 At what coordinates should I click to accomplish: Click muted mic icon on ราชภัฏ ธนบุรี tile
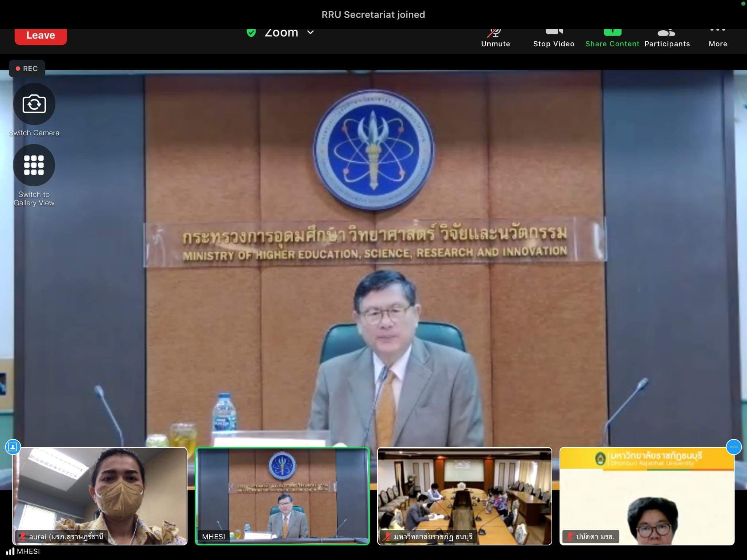click(387, 537)
